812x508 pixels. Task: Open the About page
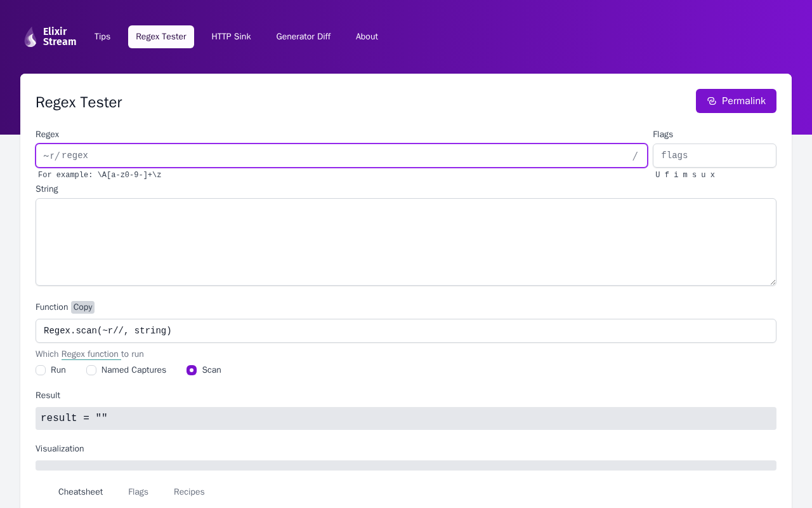[x=367, y=37]
